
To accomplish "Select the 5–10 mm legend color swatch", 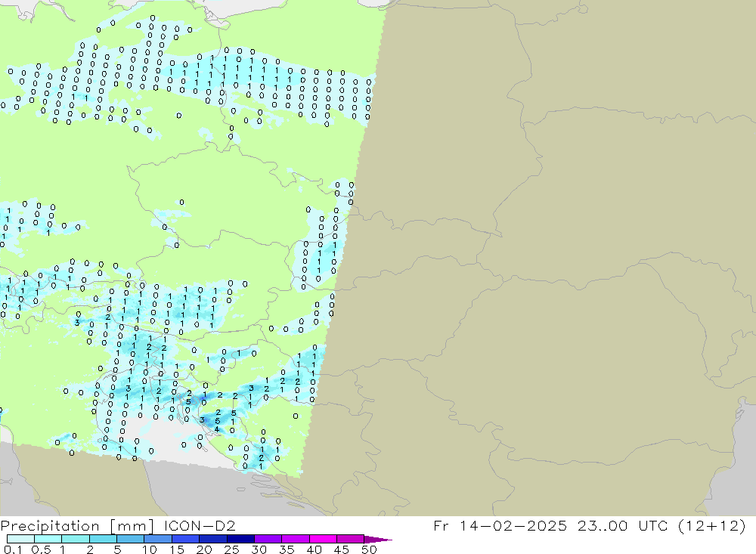I will 130,539.
